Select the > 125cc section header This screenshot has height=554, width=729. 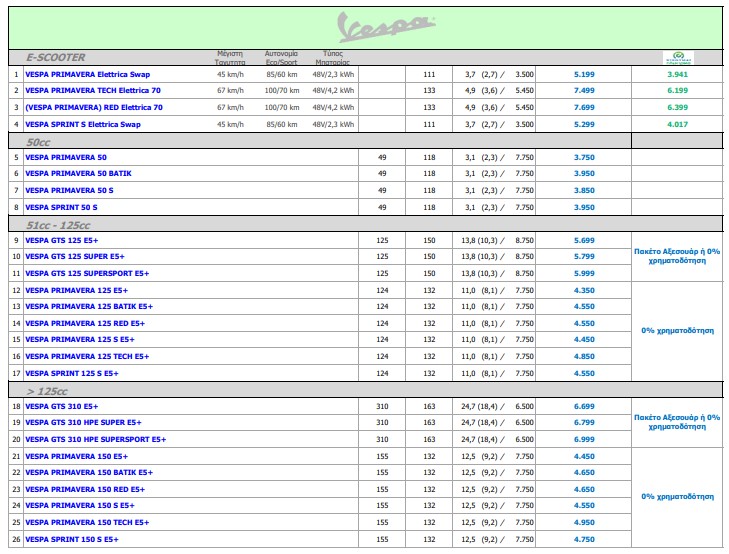coord(47,391)
